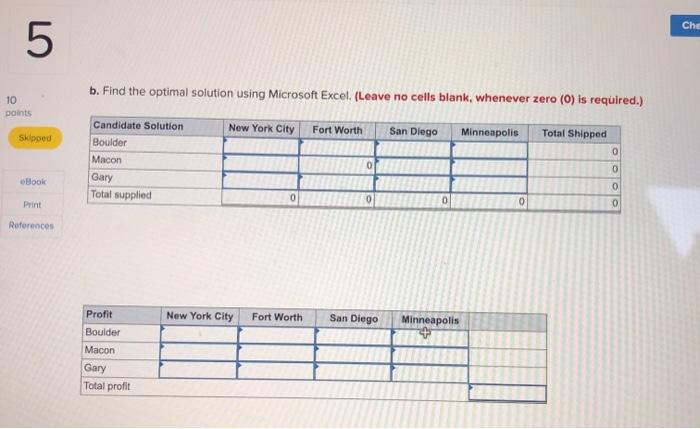This screenshot has width=700, height=429.
Task: Click the '10 points' label
Action: click(x=18, y=106)
